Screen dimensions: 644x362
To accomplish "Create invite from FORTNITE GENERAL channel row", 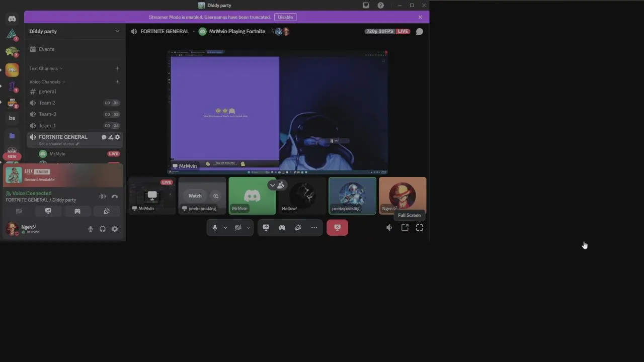I will (111, 137).
